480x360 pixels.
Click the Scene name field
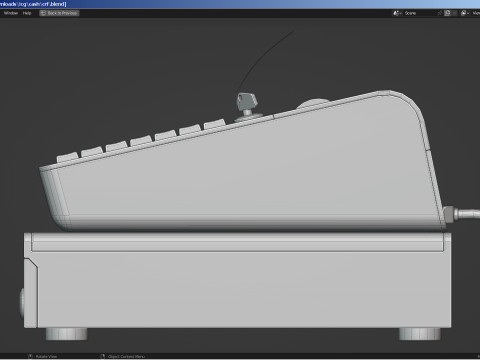tap(419, 13)
